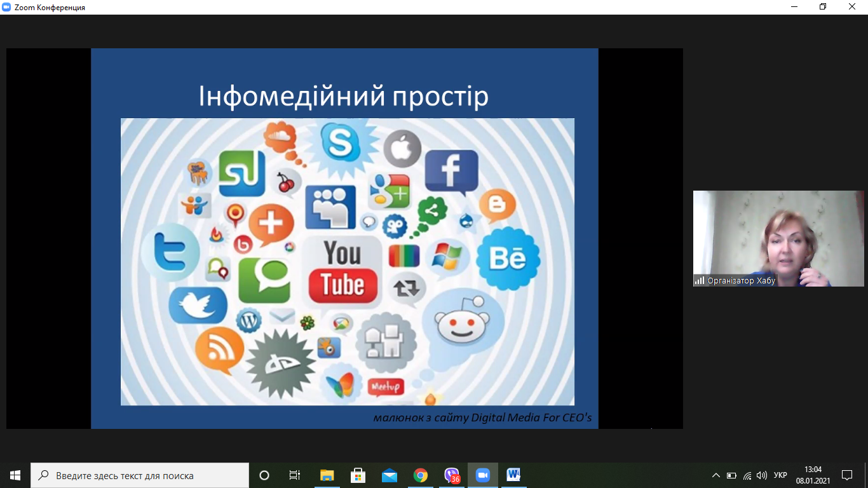Screen dimensions: 868x488
Task: Expand hidden system tray icons chevron
Action: tap(716, 475)
